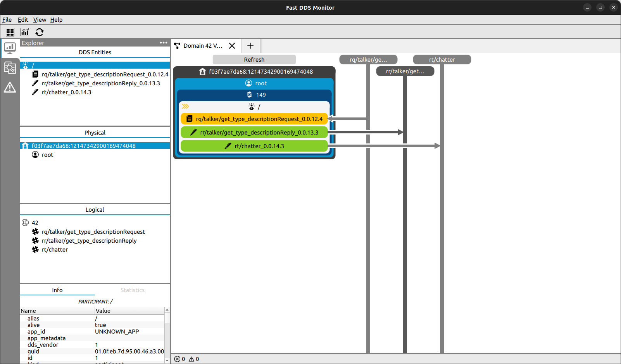Add a new tab with plus button

[250, 46]
